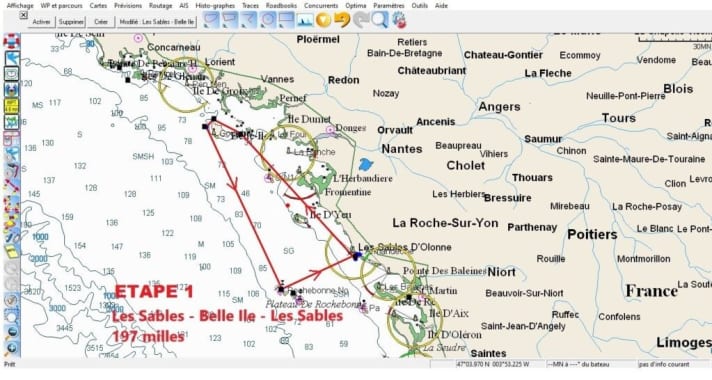Click the Poitiers city label
The image size is (712, 380).
pyautogui.click(x=593, y=235)
